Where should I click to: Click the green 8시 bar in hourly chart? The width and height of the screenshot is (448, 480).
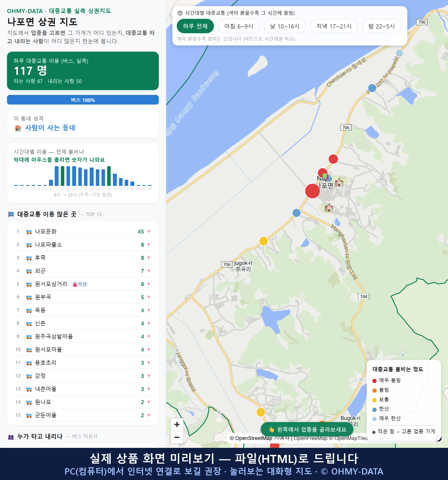(63, 176)
